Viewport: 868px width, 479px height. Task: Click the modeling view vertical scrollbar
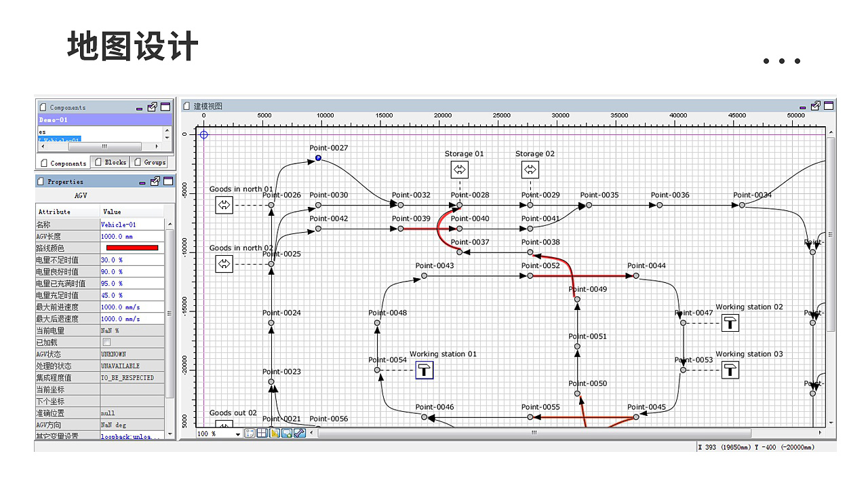tap(831, 271)
